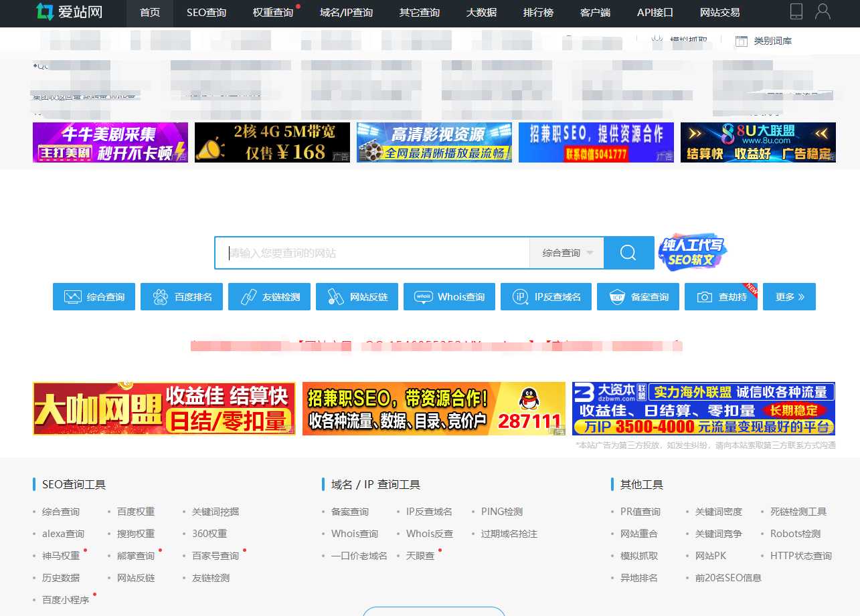Click the 牛牛美剧采集 ad banner

point(110,142)
